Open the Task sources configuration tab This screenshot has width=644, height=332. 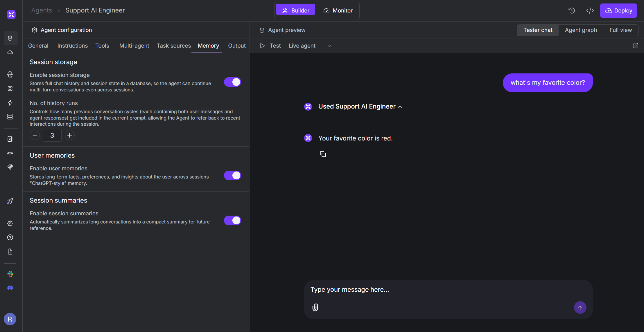point(174,46)
